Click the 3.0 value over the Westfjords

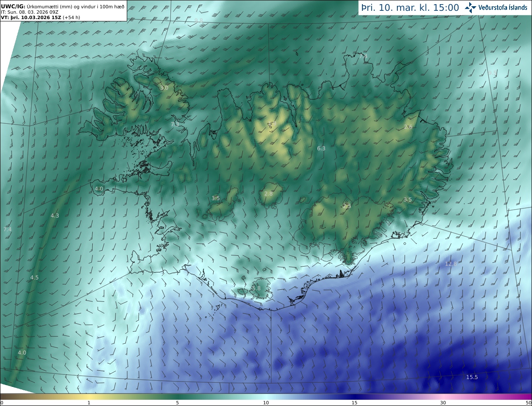[x=164, y=88]
